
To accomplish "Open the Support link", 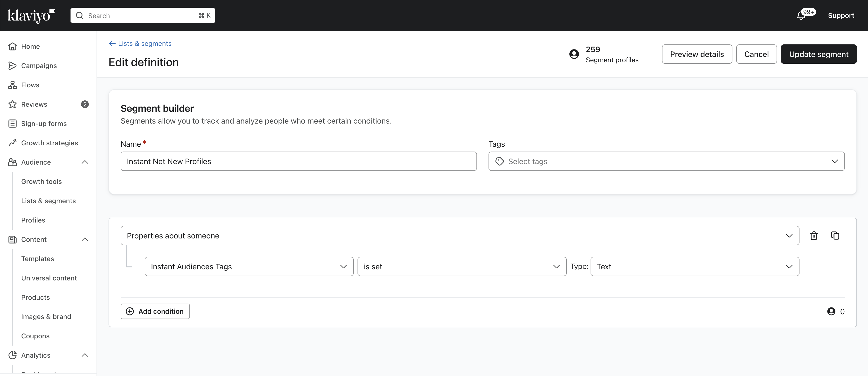I will [841, 15].
